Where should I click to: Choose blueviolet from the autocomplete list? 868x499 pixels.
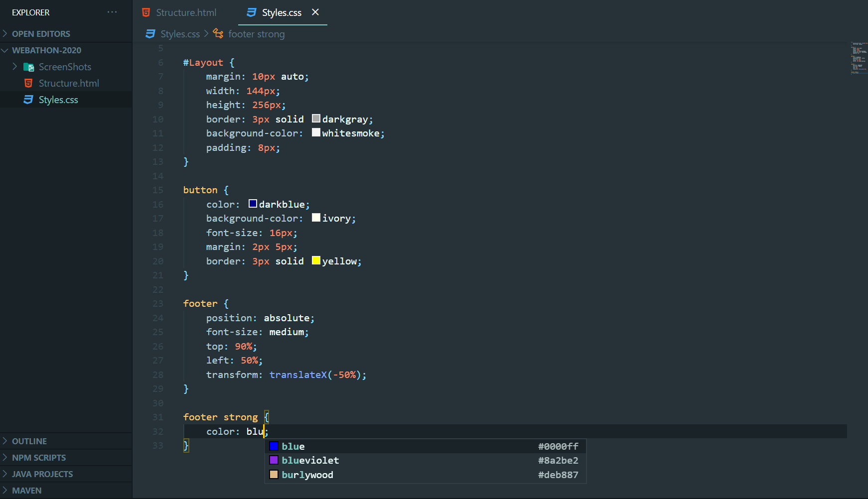pos(425,460)
